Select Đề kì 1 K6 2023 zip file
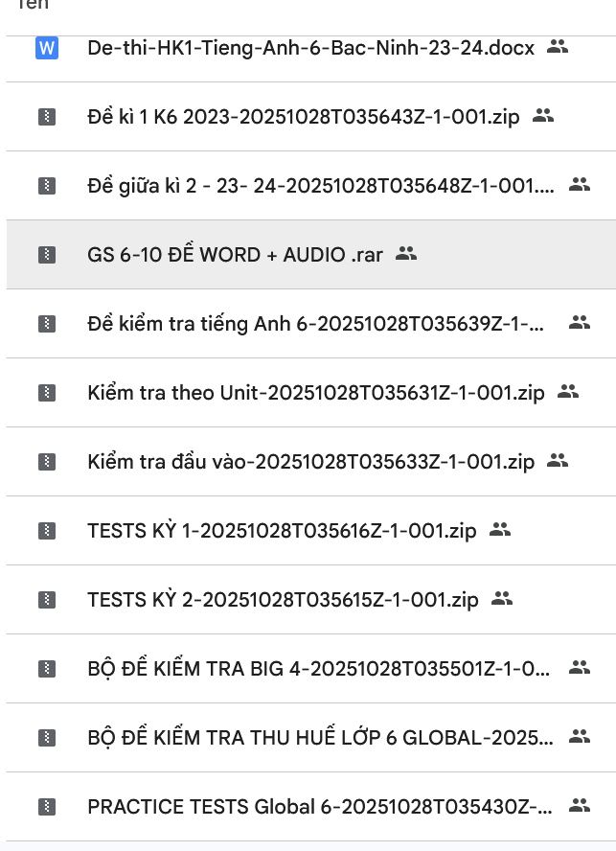Screen dimensions: 616x851 point(303,117)
